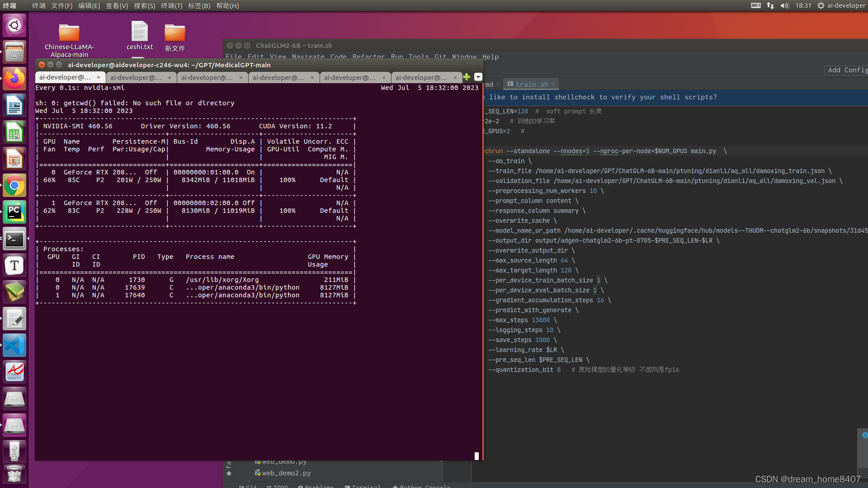Open the terminal tab list dropdown arrow
The height and width of the screenshot is (488, 868).
478,77
